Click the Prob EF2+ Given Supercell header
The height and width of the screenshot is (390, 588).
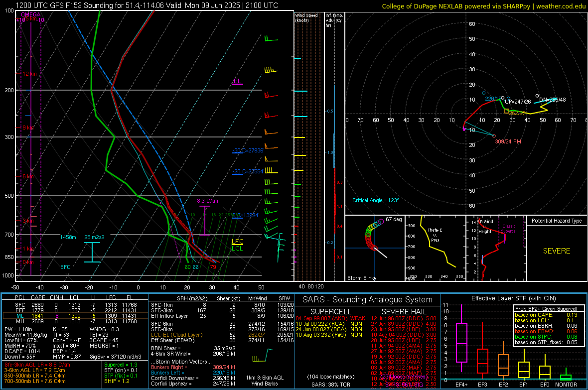[546, 309]
